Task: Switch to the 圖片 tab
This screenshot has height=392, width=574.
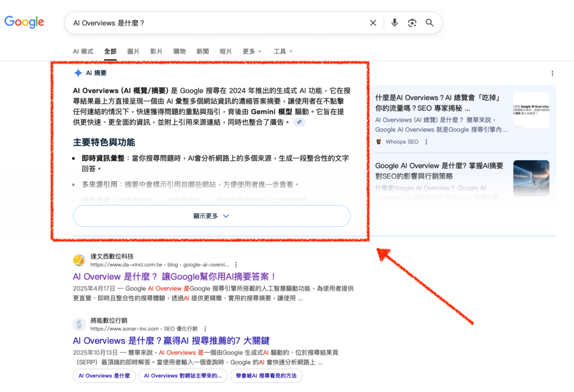Action: point(133,51)
